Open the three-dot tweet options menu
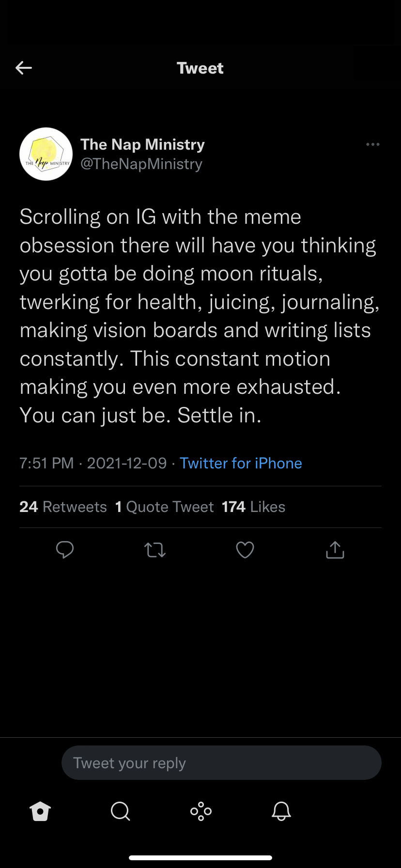401x868 pixels. pyautogui.click(x=372, y=144)
